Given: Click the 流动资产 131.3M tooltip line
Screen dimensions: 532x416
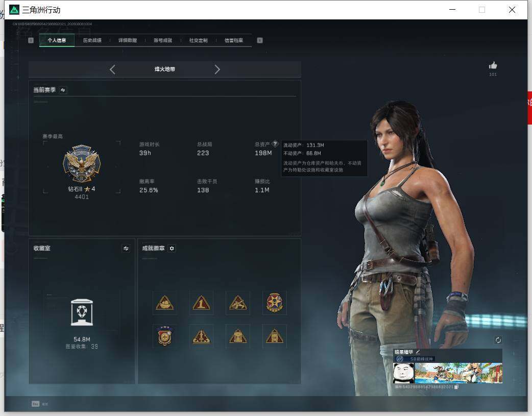Looking at the screenshot, I should pyautogui.click(x=304, y=145).
